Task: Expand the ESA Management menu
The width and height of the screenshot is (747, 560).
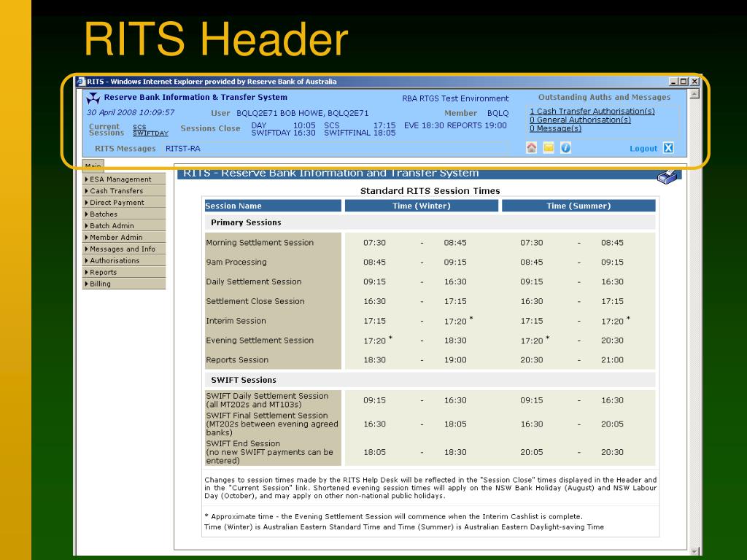Action: tap(124, 179)
